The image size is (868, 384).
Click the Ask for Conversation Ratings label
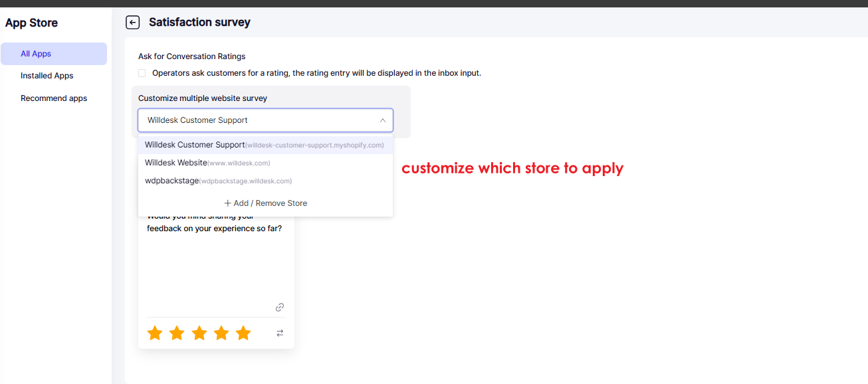point(192,56)
